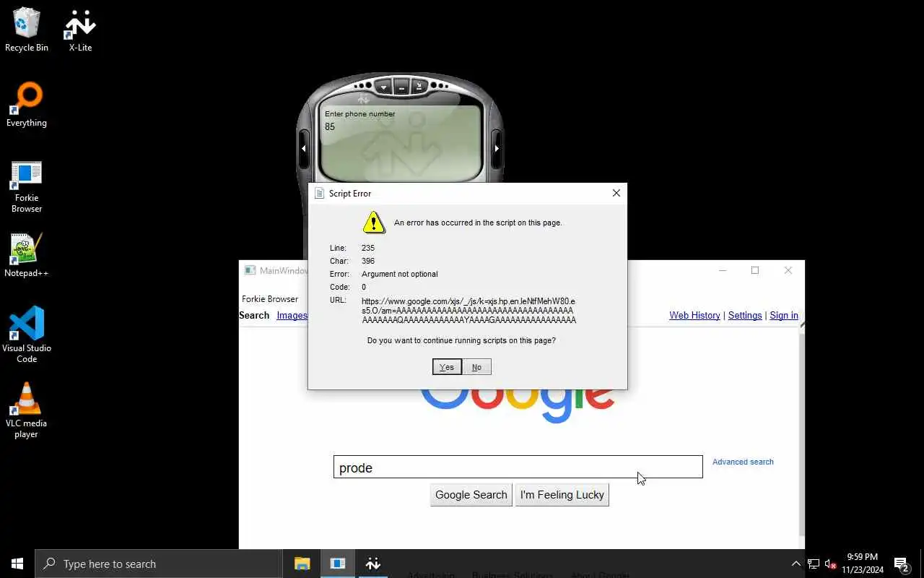Image resolution: width=924 pixels, height=578 pixels.
Task: Select the Images tab link on Google
Action: coord(292,315)
